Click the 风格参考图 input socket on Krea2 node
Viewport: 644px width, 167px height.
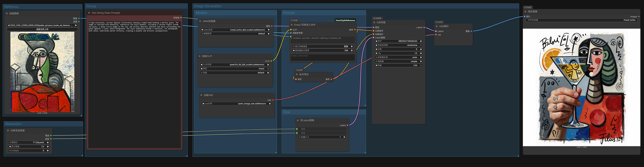pos(291,33)
